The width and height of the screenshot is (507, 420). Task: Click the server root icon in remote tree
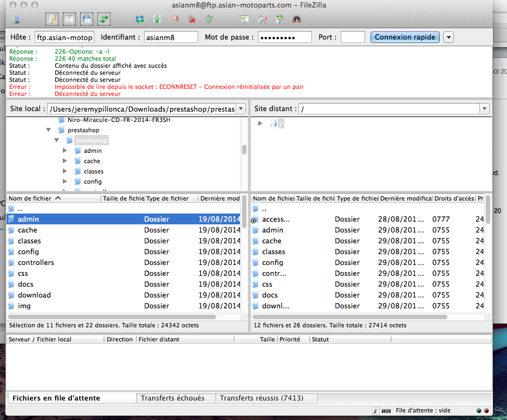(x=274, y=123)
